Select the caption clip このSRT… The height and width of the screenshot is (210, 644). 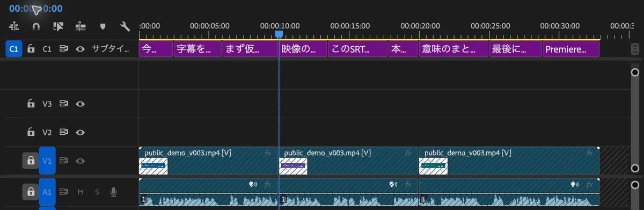coord(358,49)
